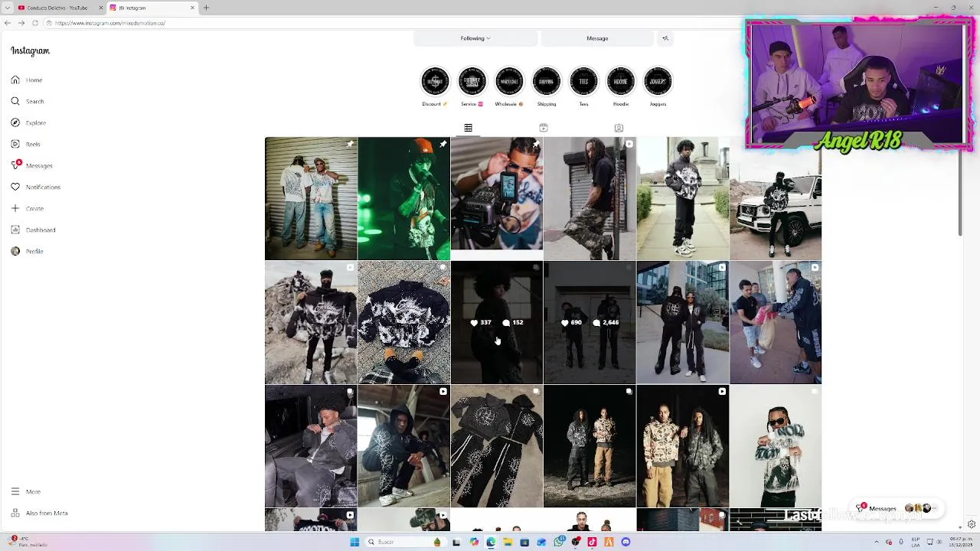
Task: Open the green-lit performer post
Action: [403, 199]
